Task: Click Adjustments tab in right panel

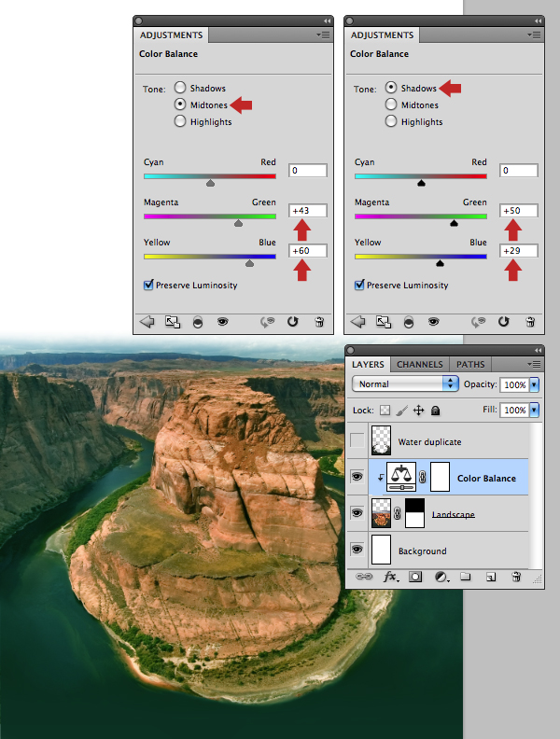Action: click(x=383, y=35)
